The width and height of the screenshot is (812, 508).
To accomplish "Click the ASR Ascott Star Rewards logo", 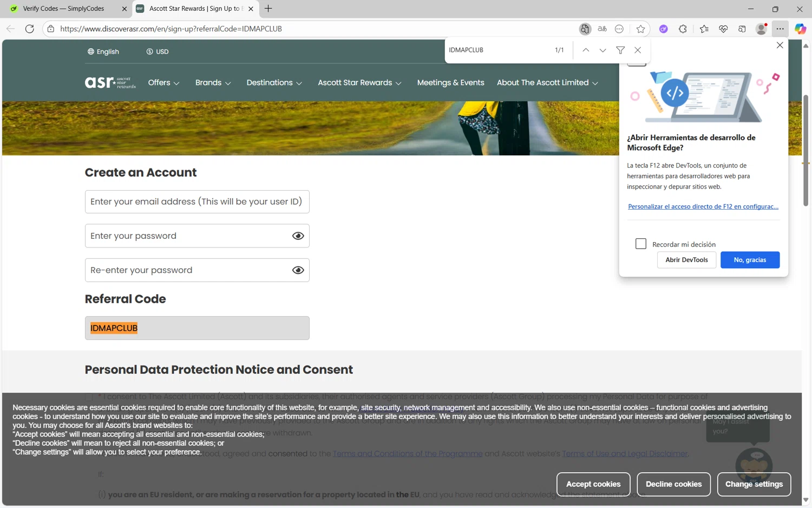I will pyautogui.click(x=110, y=82).
